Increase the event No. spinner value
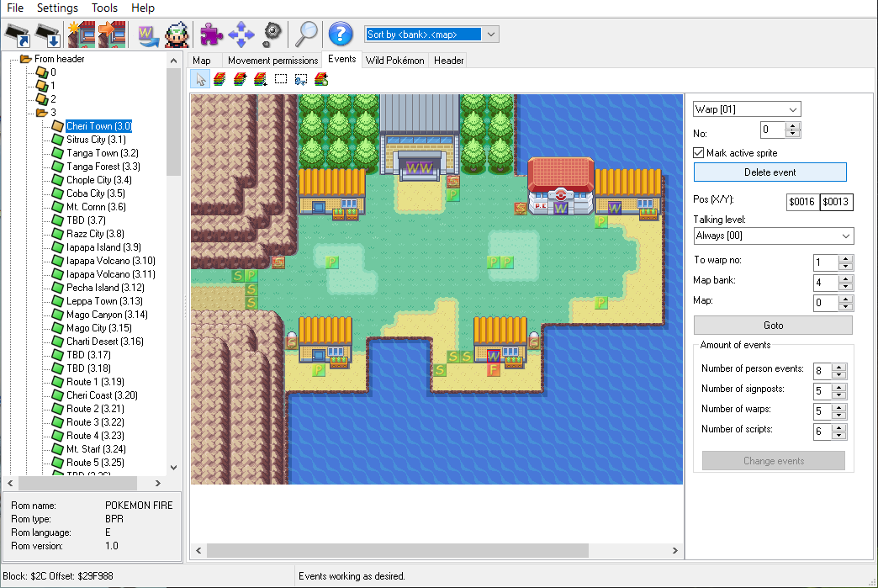The height and width of the screenshot is (588, 878). pos(792,126)
